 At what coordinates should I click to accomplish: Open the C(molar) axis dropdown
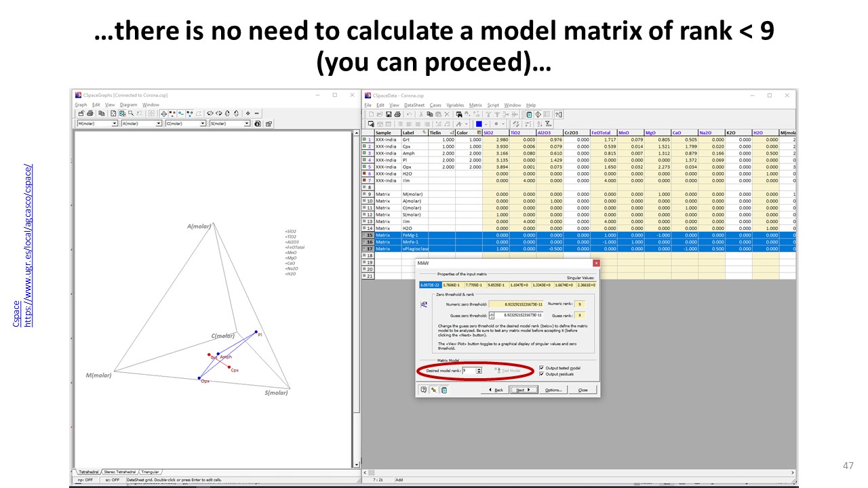tap(203, 124)
